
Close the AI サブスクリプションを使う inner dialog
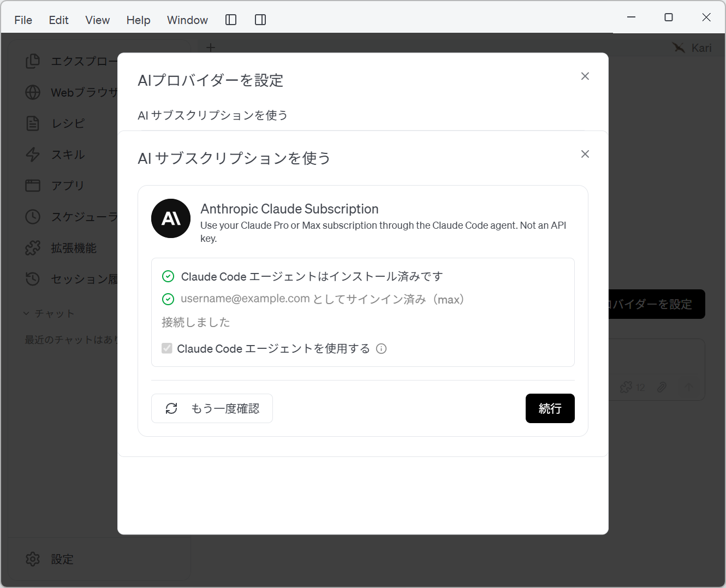(585, 154)
